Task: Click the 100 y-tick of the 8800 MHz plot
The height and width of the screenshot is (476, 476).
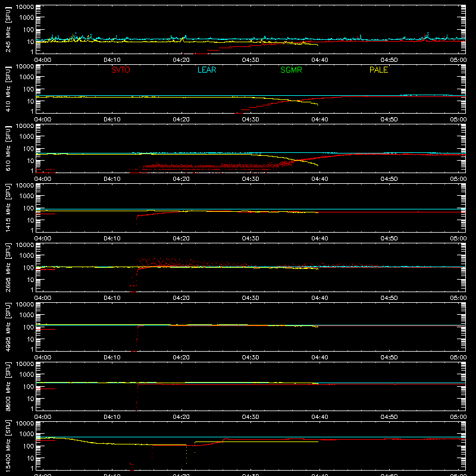Action: [29, 386]
